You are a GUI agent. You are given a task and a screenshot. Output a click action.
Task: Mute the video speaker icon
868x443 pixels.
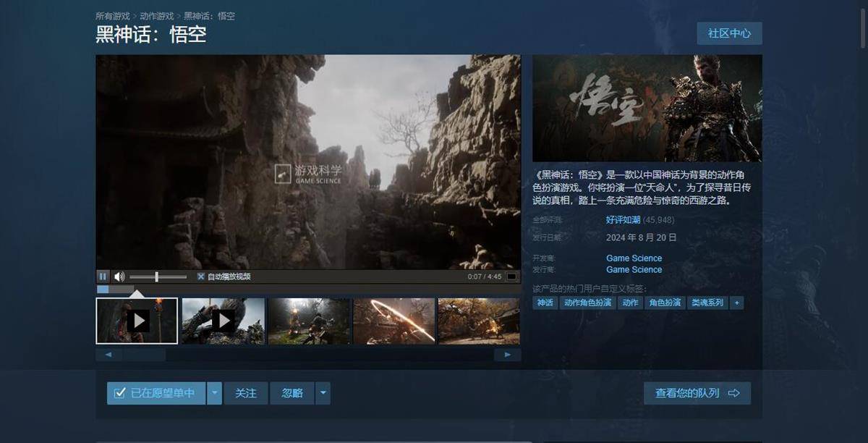click(x=119, y=277)
